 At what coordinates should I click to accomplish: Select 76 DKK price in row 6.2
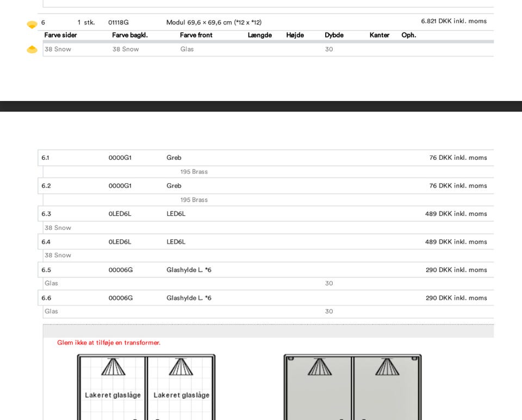coord(458,186)
